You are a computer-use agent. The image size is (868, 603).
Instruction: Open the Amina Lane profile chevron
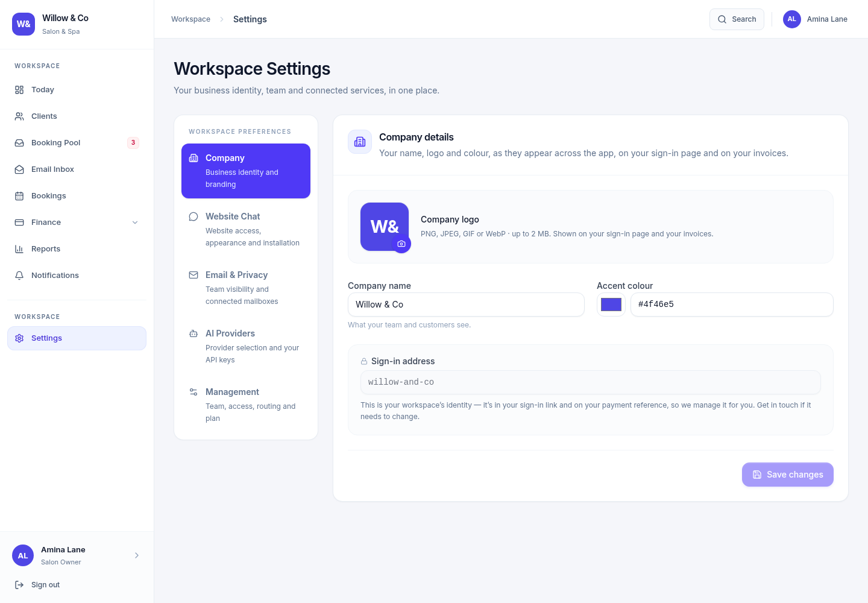point(137,555)
